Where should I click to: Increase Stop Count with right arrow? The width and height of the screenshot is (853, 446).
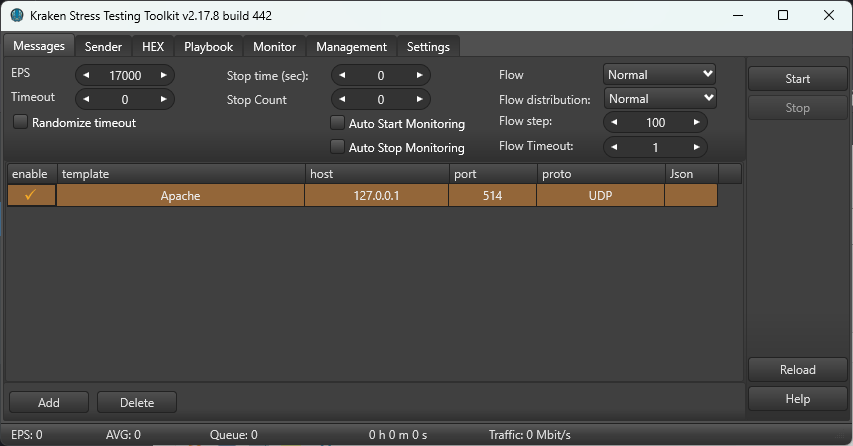coord(419,99)
